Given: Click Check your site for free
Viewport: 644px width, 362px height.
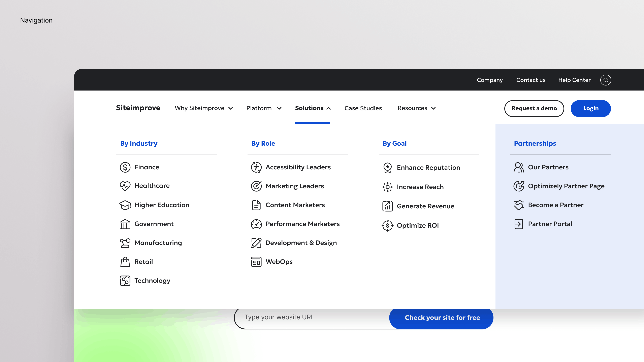Looking at the screenshot, I should [x=442, y=318].
